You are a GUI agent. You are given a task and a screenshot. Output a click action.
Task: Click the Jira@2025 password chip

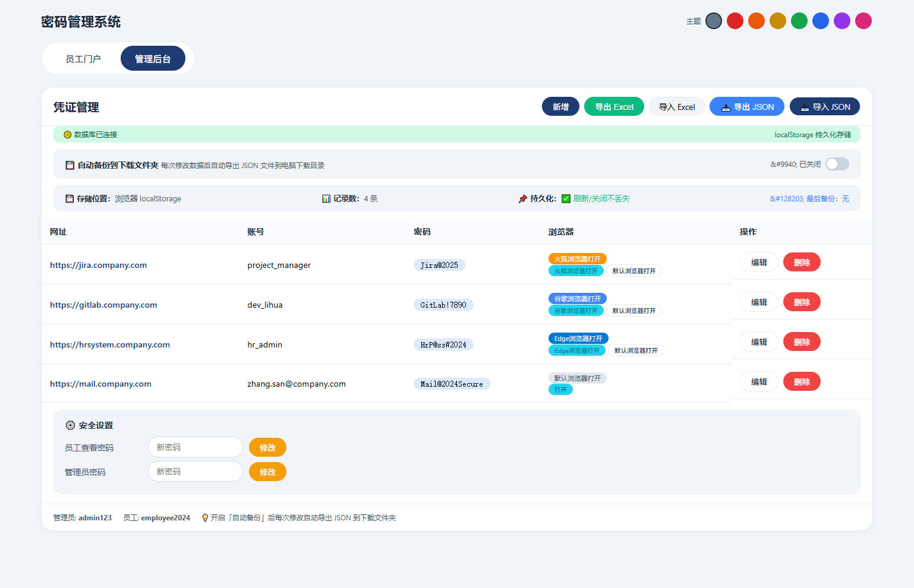[439, 265]
